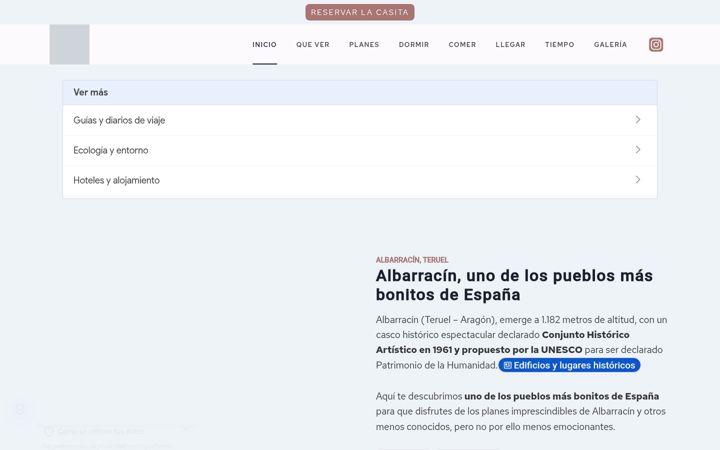
Task: Click the Edificios y lugares históricos tag
Action: click(569, 365)
